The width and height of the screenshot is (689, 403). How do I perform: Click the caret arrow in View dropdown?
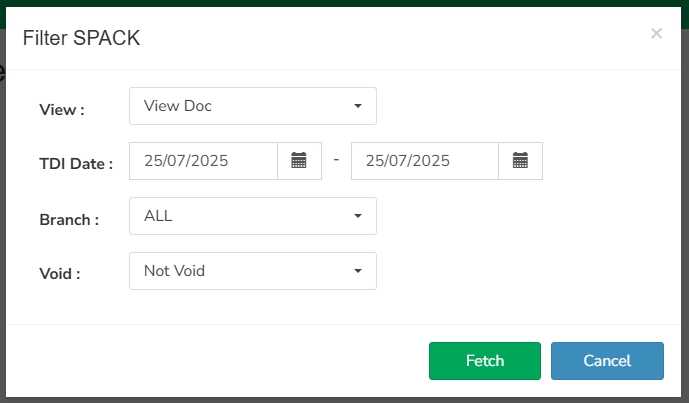(358, 106)
